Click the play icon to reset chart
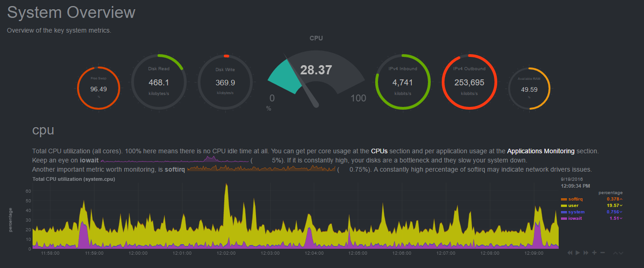644x268 pixels. 578,253
